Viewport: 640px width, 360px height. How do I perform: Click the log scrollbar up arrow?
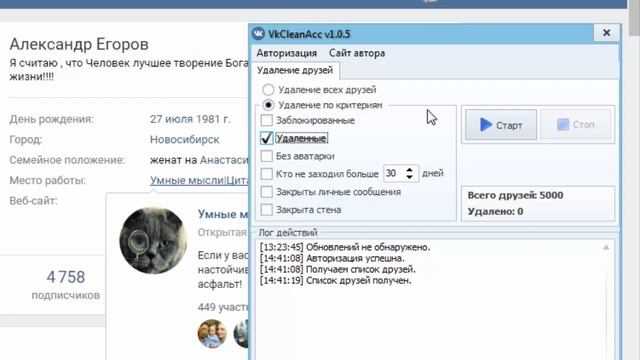tap(606, 247)
